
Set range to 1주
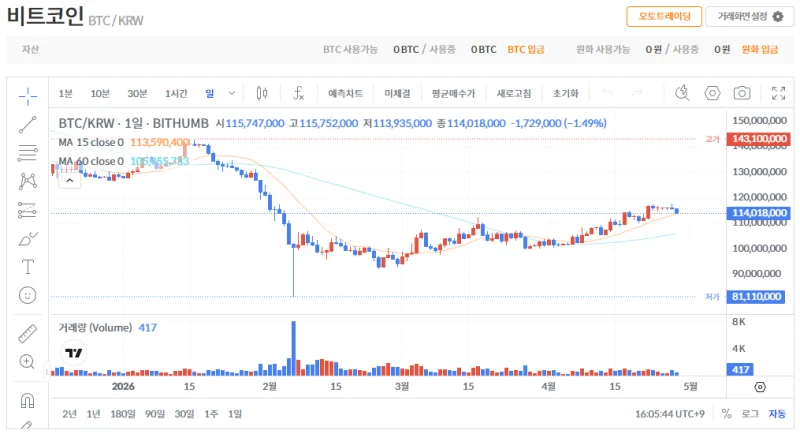point(211,414)
